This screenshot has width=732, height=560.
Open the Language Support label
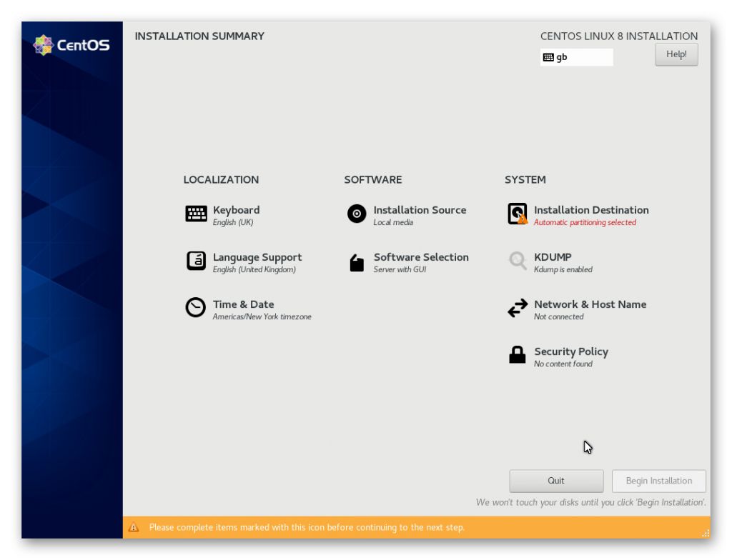(257, 257)
